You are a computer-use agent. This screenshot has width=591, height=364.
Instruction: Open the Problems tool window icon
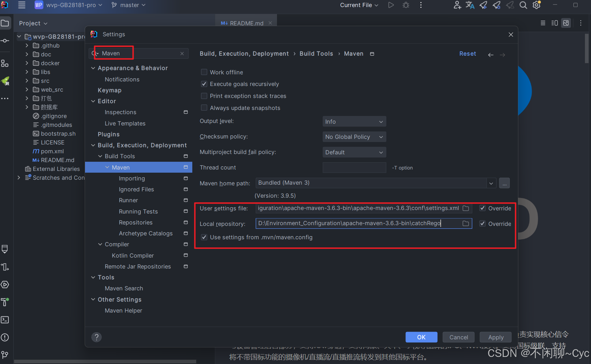(5, 337)
